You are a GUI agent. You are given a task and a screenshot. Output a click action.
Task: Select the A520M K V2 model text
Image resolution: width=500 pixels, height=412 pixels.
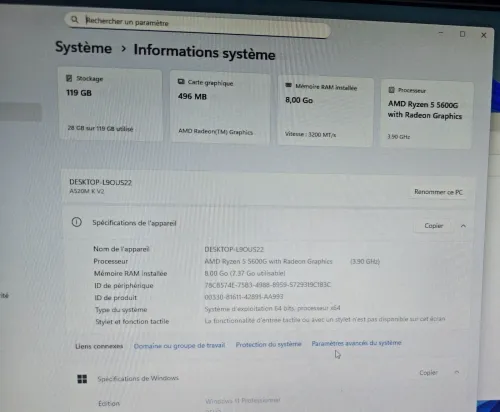coord(87,191)
